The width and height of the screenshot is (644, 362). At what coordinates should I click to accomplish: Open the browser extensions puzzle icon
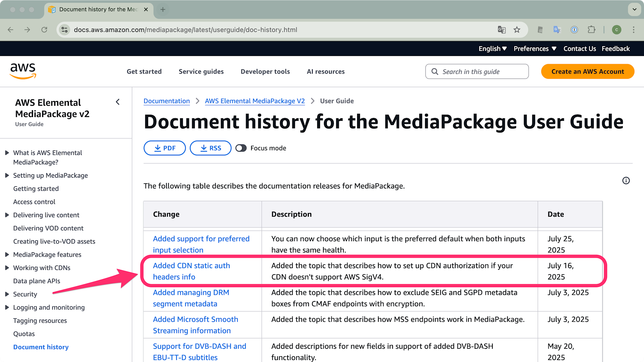pos(592,30)
